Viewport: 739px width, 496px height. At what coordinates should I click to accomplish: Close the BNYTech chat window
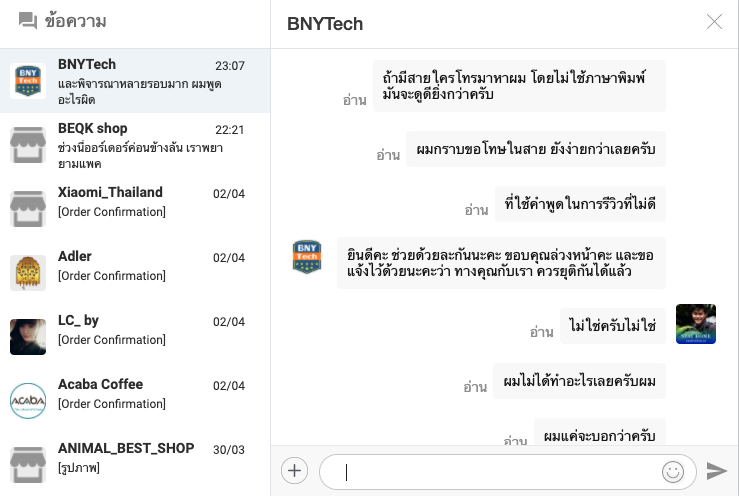point(714,22)
